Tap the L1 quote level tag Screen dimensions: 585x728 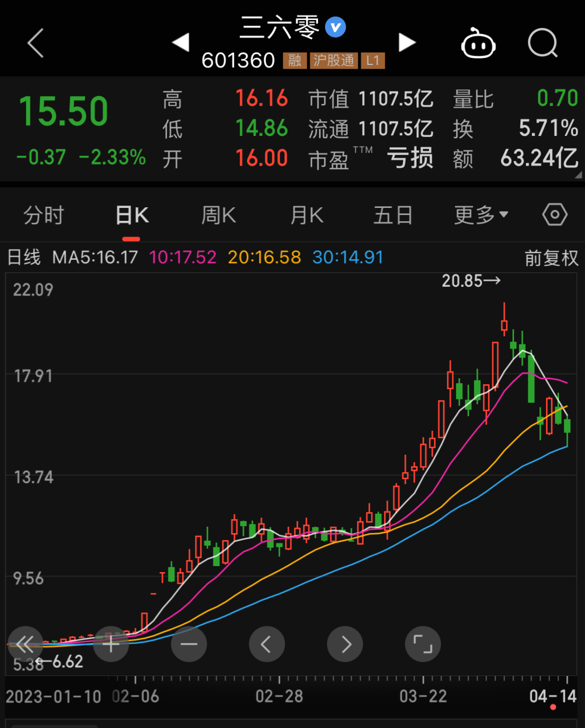(x=373, y=61)
